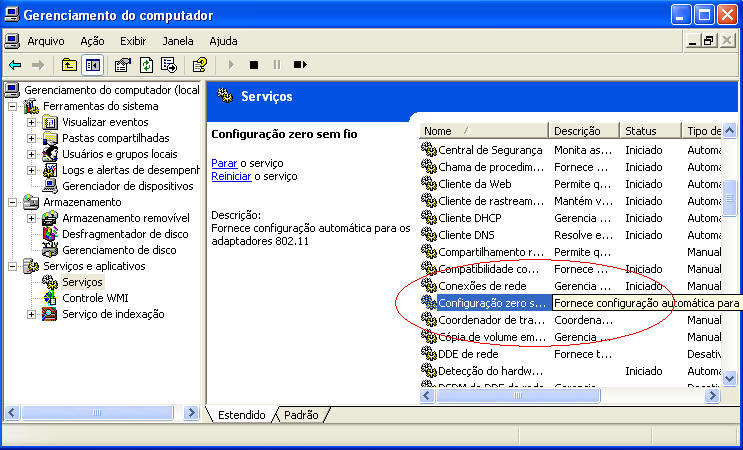Click the Restart service toolbar button
Image resolution: width=743 pixels, height=450 pixels.
click(x=300, y=64)
